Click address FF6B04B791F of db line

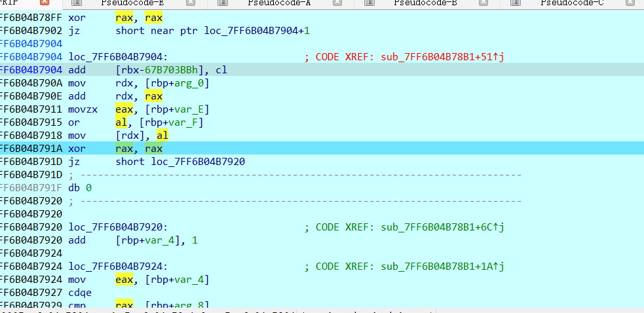click(x=31, y=188)
